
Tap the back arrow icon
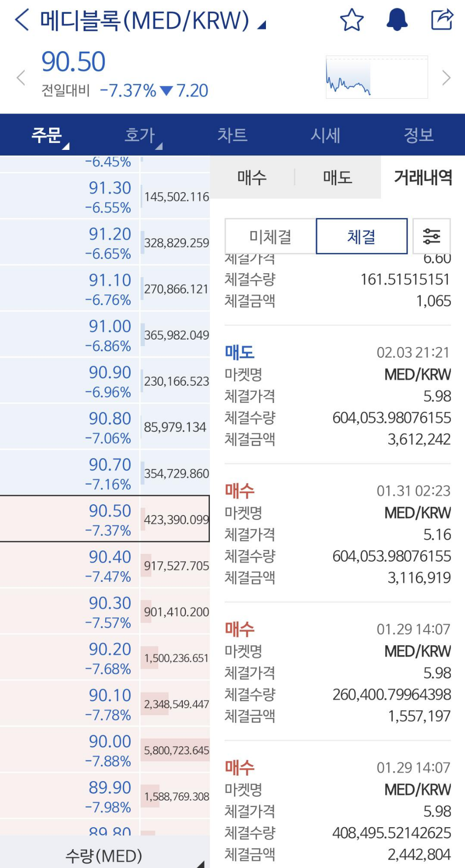tap(22, 20)
